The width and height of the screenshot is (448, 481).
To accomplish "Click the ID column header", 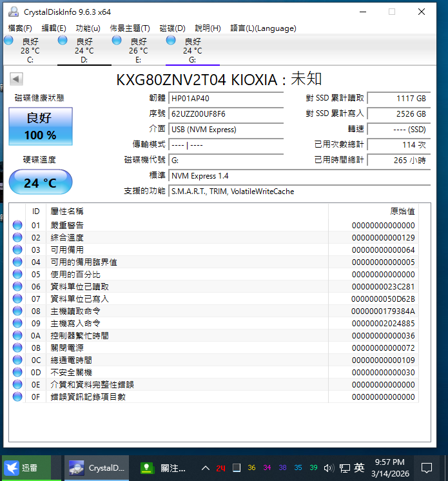I will click(35, 211).
